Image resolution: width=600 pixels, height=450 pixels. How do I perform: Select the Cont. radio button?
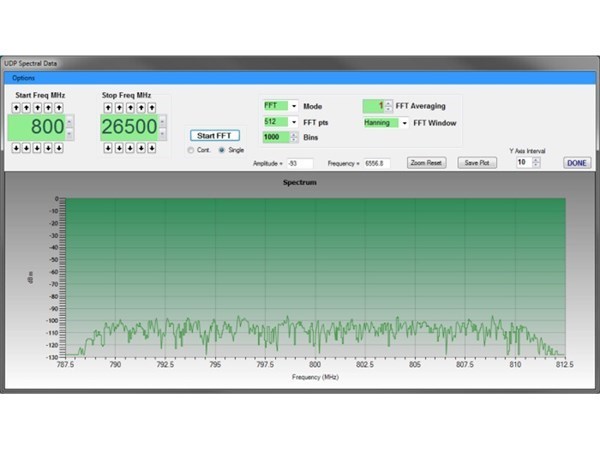191,150
